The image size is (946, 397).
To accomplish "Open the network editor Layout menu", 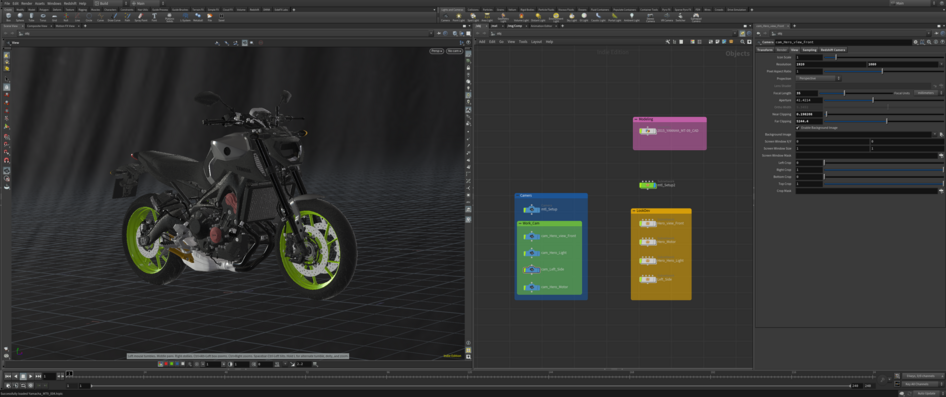I will click(x=536, y=42).
